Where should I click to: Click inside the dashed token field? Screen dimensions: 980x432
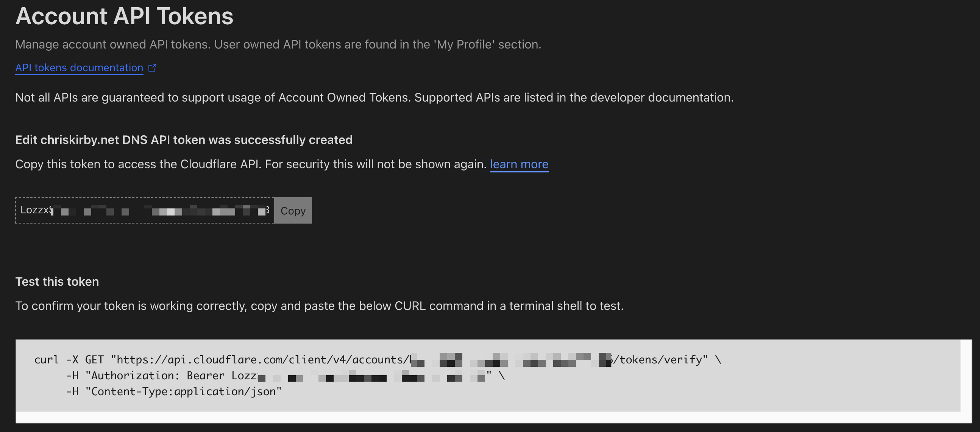coord(145,210)
